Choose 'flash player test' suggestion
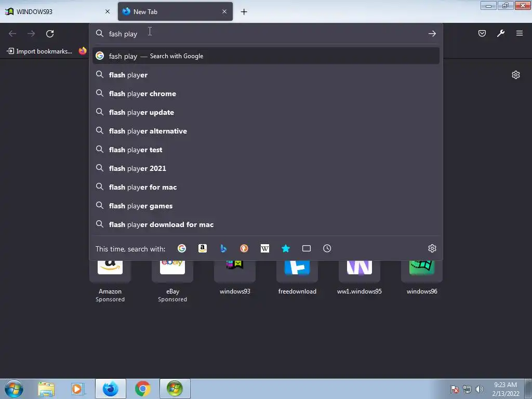This screenshot has width=532, height=399. (266, 150)
